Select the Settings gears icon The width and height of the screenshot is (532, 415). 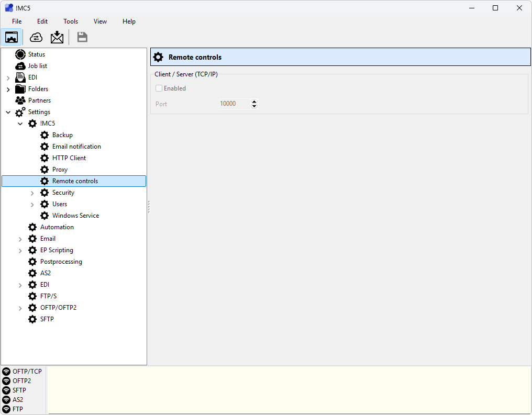tap(20, 112)
